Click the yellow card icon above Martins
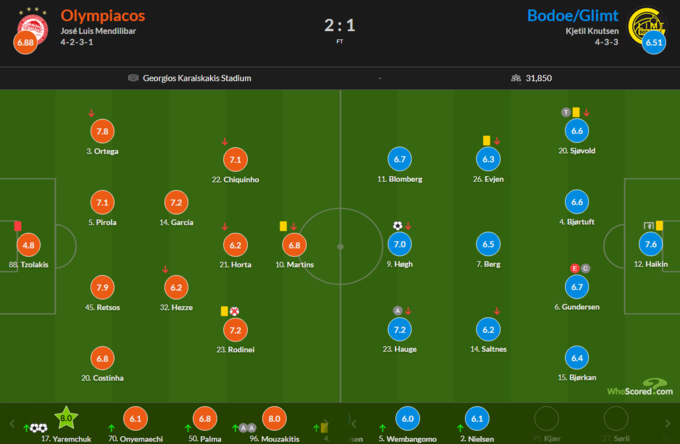This screenshot has height=444, width=680. (283, 225)
